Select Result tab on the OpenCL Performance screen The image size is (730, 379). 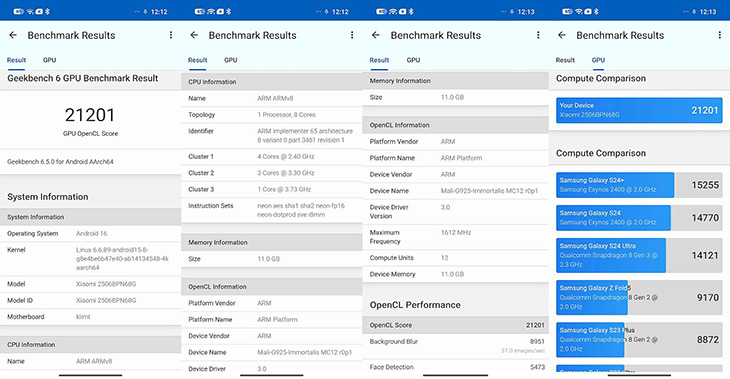tap(379, 60)
